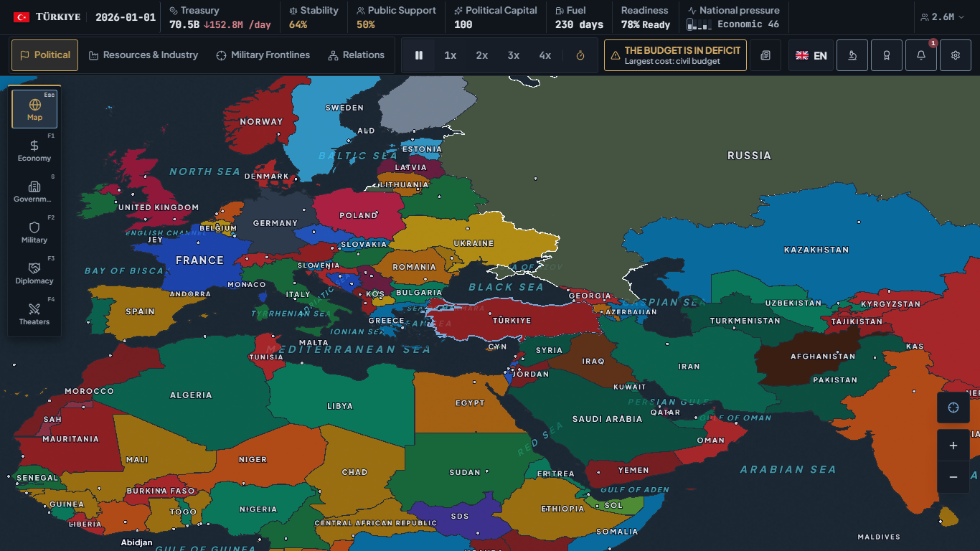The width and height of the screenshot is (980, 551).
Task: Open the Diplomacy panel
Action: (x=34, y=273)
